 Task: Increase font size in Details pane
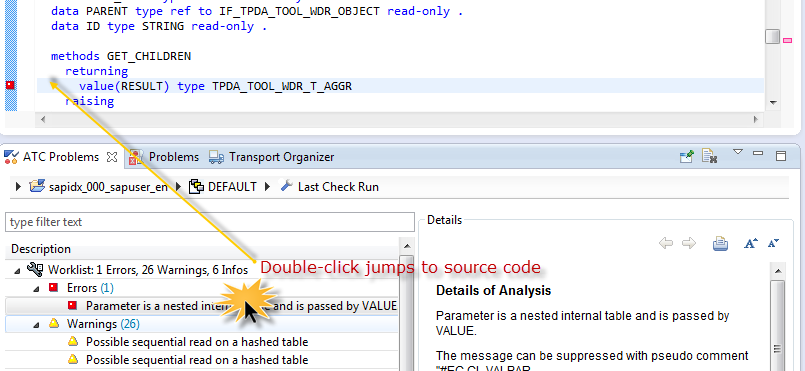pyautogui.click(x=751, y=243)
